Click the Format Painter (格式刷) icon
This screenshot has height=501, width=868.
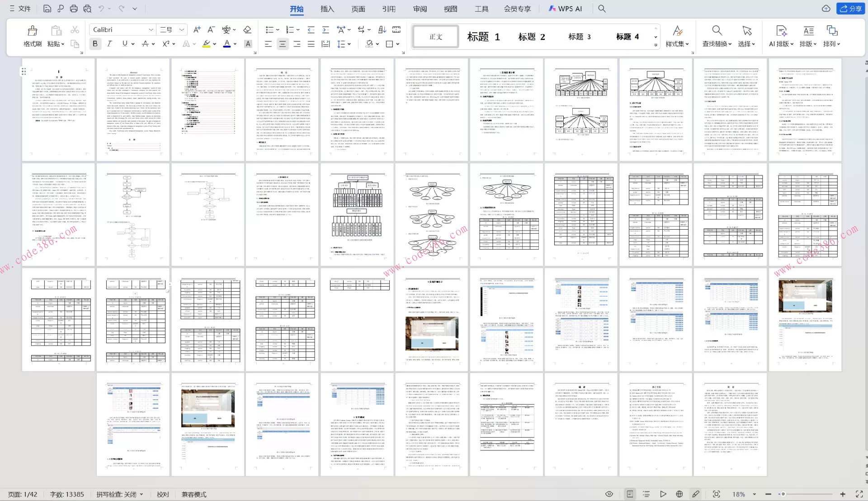coord(32,31)
